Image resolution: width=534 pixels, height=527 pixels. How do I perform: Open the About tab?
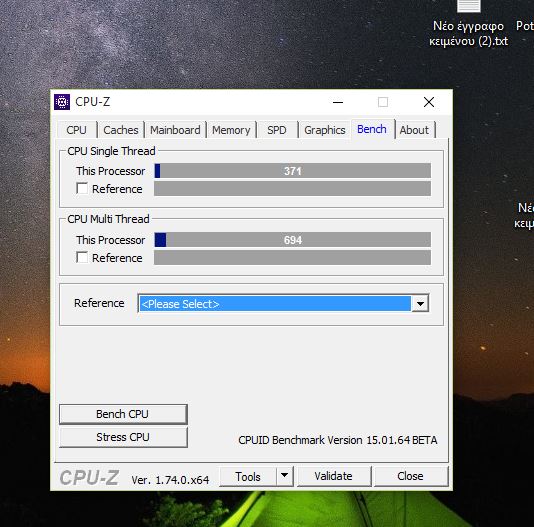pos(414,130)
